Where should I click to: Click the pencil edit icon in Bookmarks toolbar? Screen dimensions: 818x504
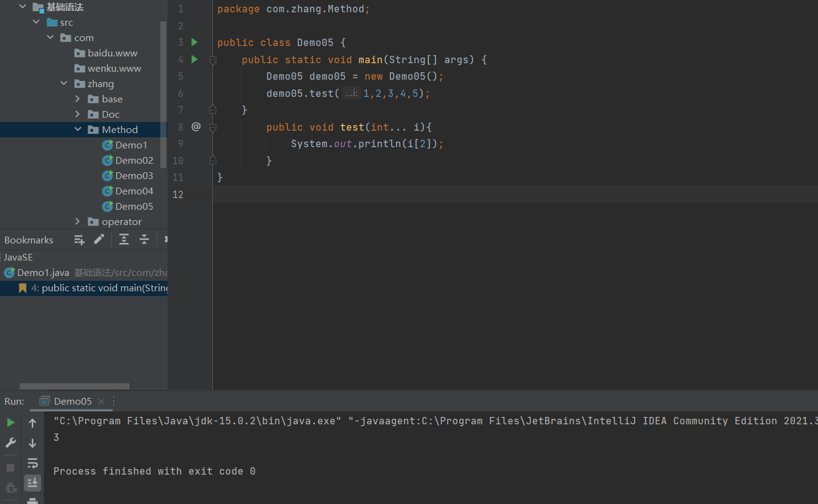click(99, 239)
